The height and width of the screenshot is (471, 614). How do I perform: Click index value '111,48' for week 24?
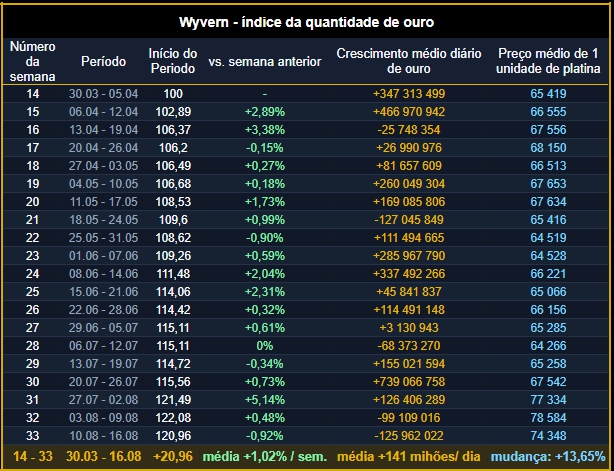[x=173, y=274]
